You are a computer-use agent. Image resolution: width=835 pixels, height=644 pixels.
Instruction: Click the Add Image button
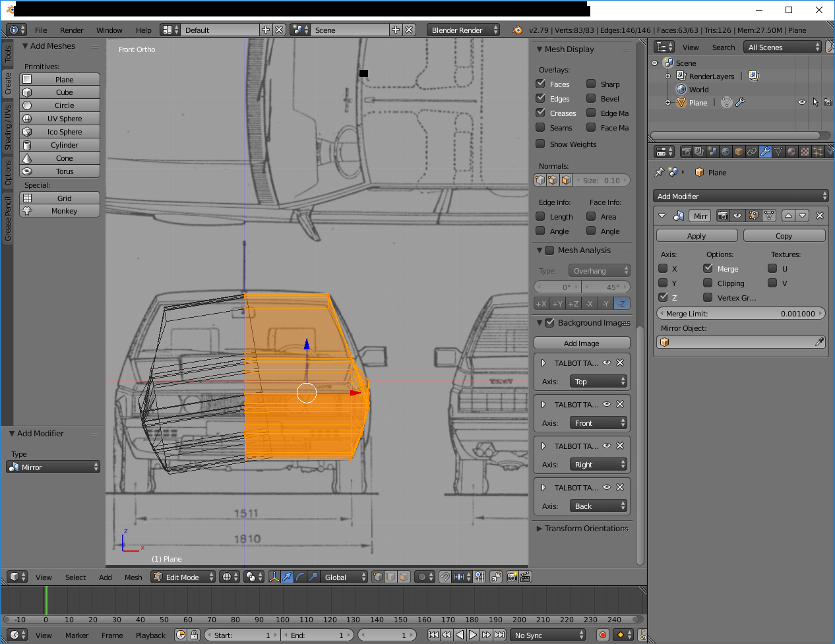point(581,343)
